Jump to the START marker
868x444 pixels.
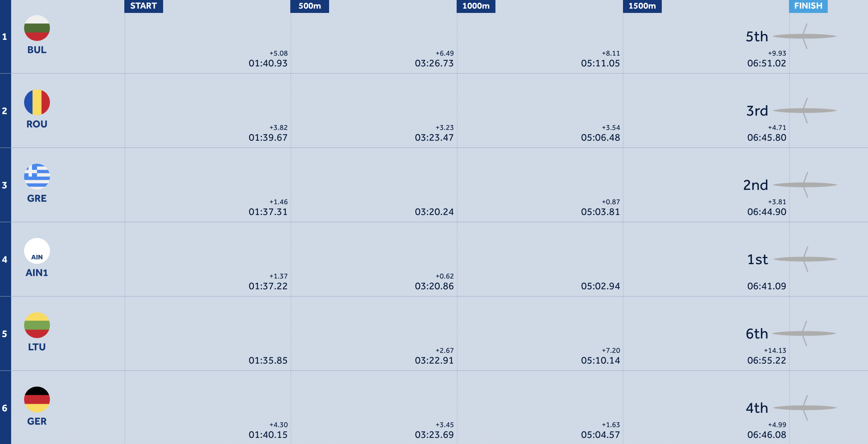[144, 6]
